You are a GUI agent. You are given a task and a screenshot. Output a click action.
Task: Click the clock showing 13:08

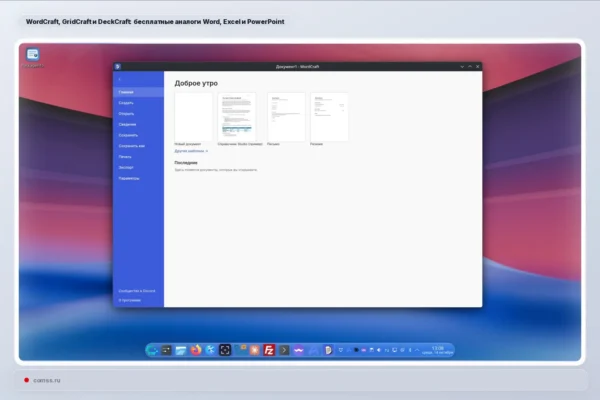[x=437, y=350]
